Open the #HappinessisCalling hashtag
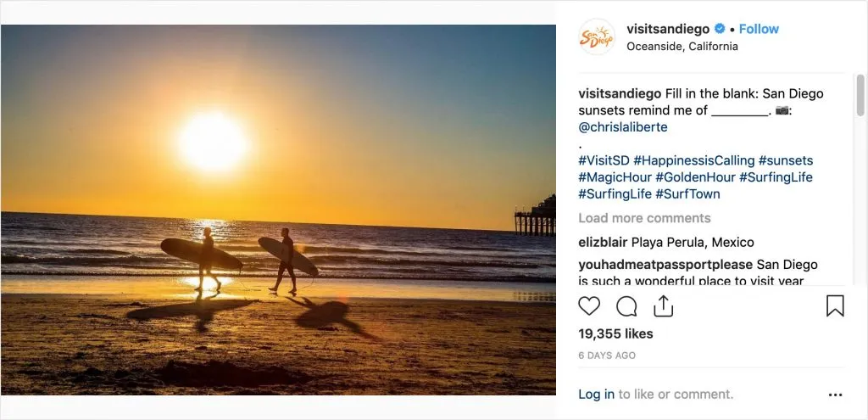The width and height of the screenshot is (868, 420). point(693,160)
